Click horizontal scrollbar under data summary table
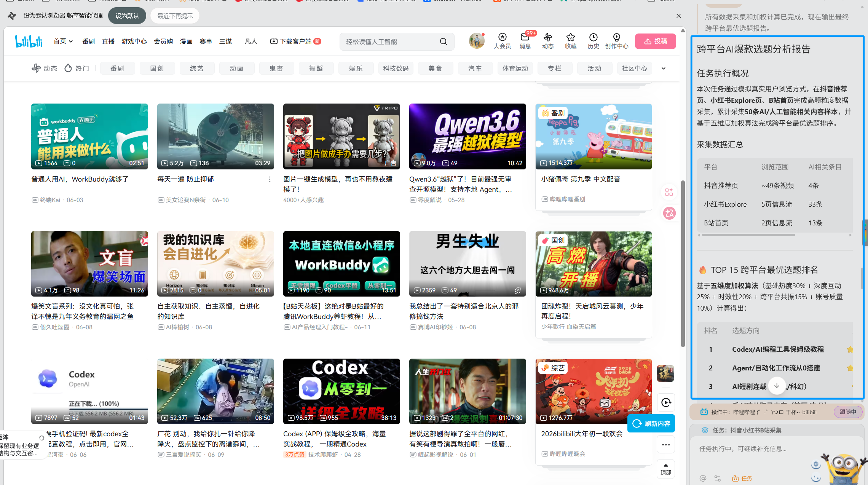The height and width of the screenshot is (485, 868). 748,235
